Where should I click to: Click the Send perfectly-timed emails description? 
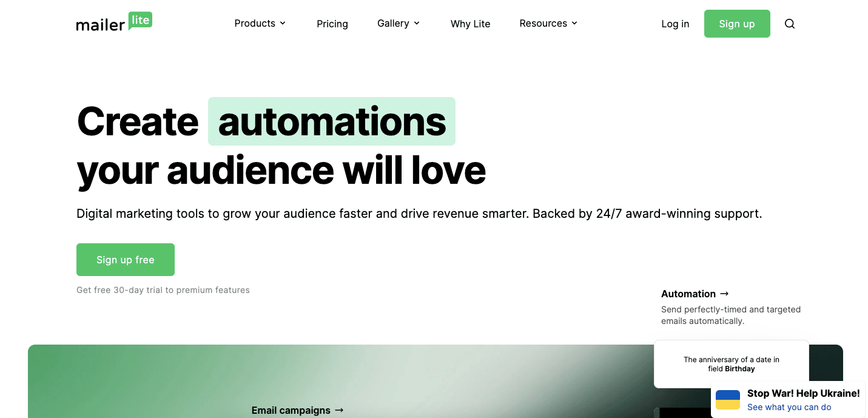(x=730, y=315)
